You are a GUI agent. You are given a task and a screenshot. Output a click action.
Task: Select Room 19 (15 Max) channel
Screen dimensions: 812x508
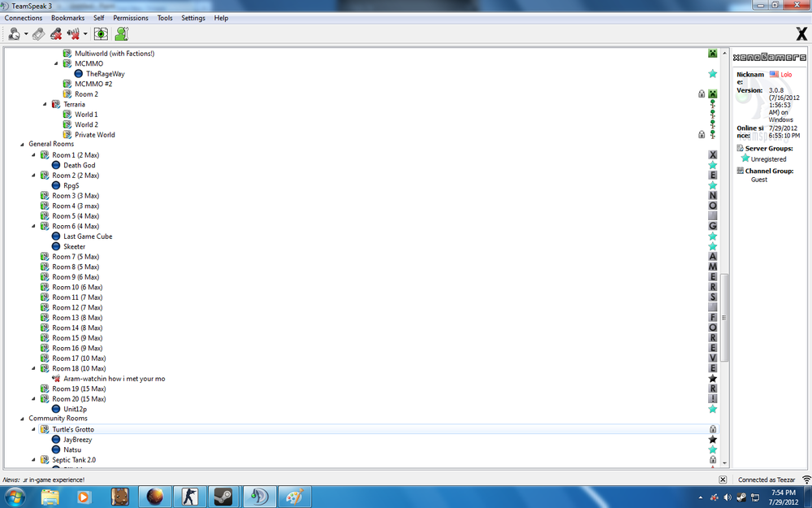coord(79,389)
